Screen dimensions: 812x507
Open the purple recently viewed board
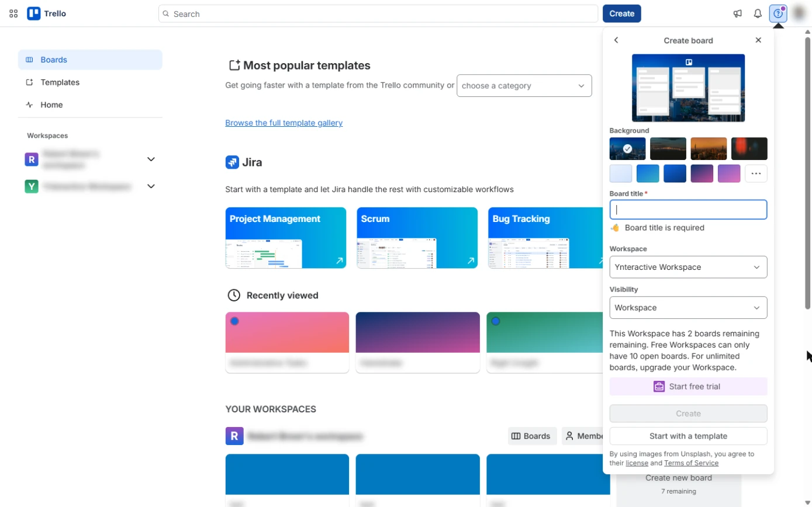[418, 342]
